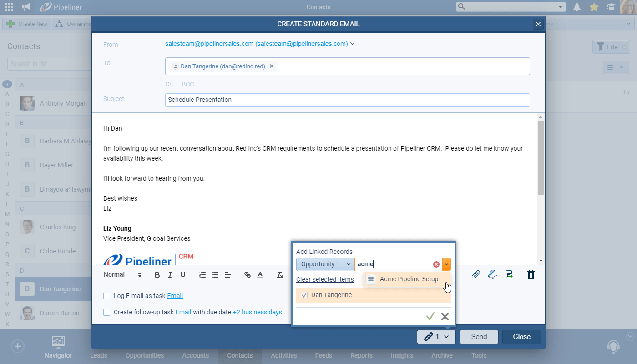
Task: Open the insert hyperlink tool
Action: [x=247, y=275]
